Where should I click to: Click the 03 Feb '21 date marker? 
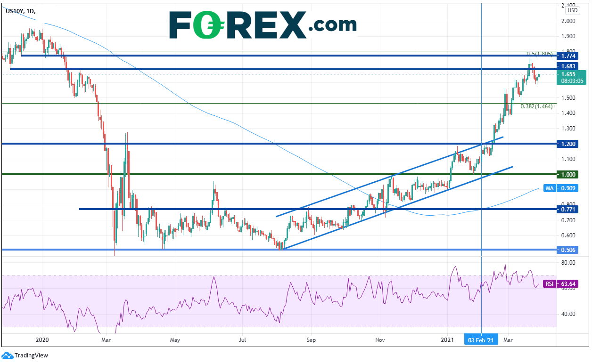[481, 340]
